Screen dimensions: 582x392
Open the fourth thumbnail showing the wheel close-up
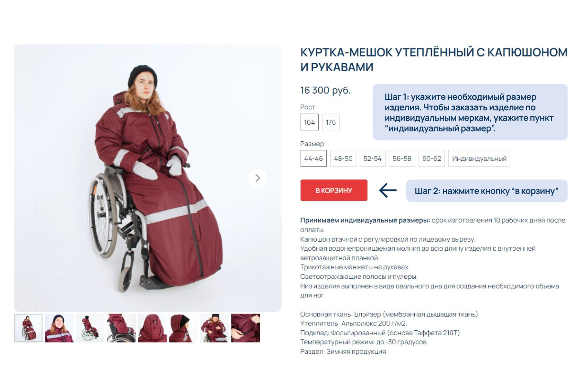(121, 328)
